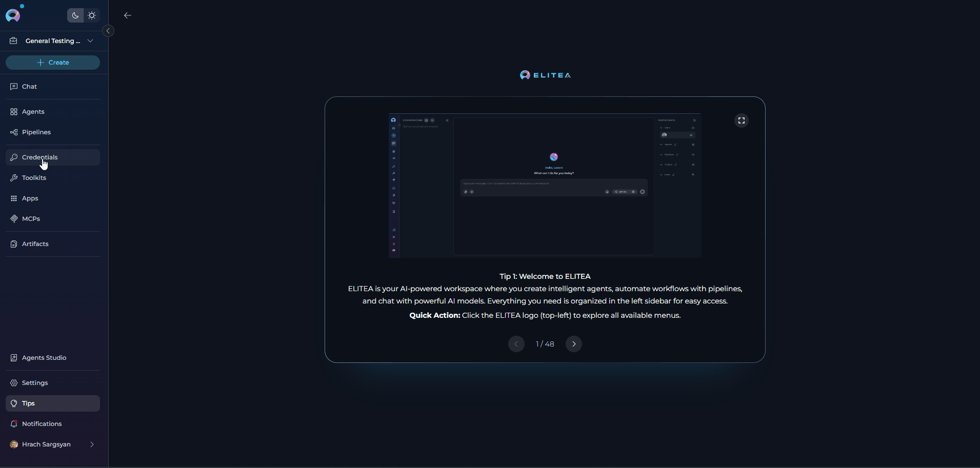980x468 pixels.
Task: Open the Artifacts page
Action: tap(35, 244)
